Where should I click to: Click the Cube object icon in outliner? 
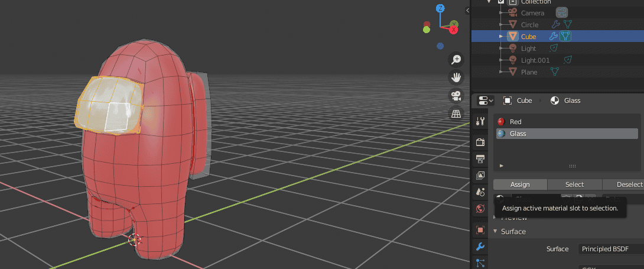pos(513,36)
